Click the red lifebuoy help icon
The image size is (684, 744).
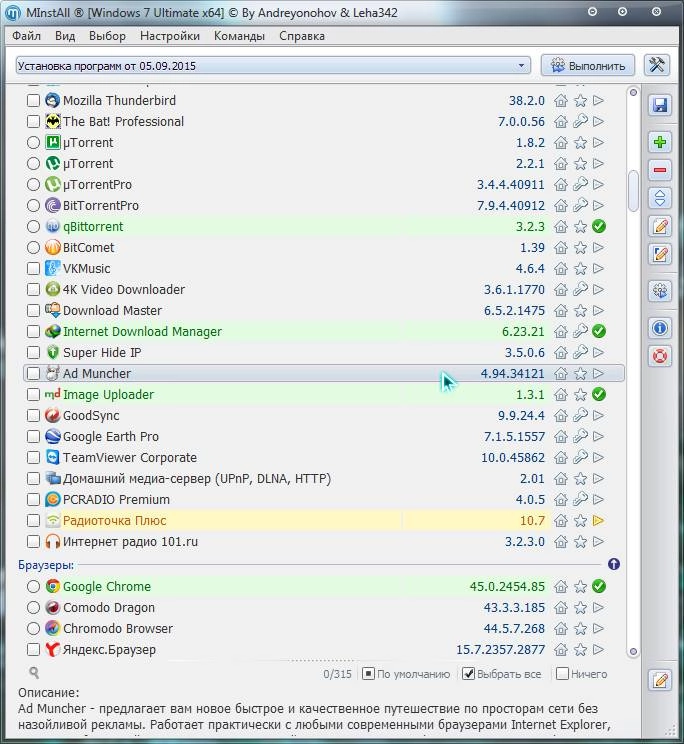click(x=660, y=356)
